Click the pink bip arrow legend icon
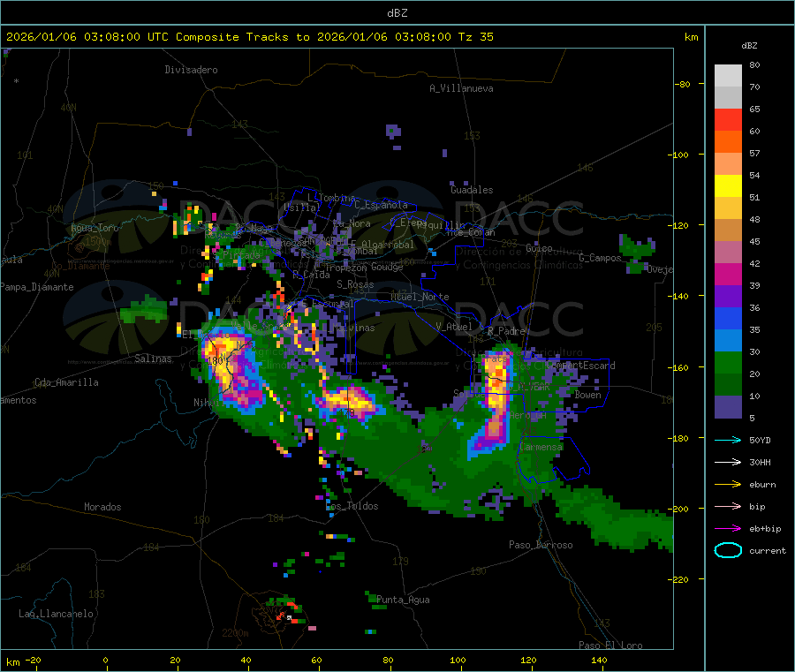The height and width of the screenshot is (672, 795). click(x=728, y=506)
